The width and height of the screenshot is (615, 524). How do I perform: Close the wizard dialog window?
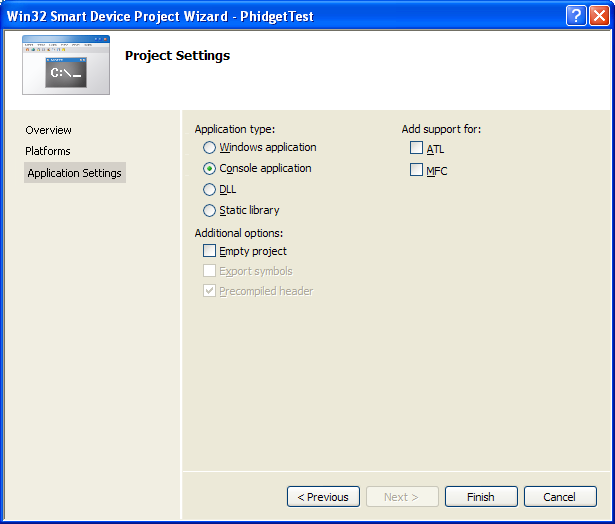[x=599, y=16]
